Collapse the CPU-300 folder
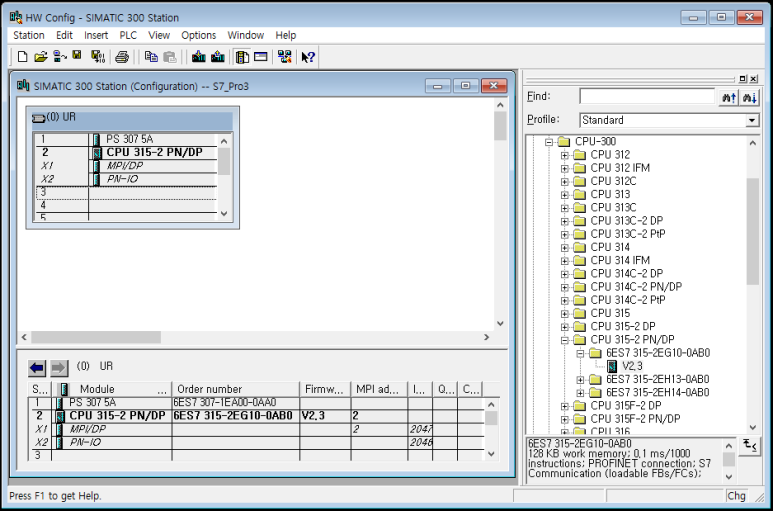This screenshot has height=511, width=773. tap(549, 142)
